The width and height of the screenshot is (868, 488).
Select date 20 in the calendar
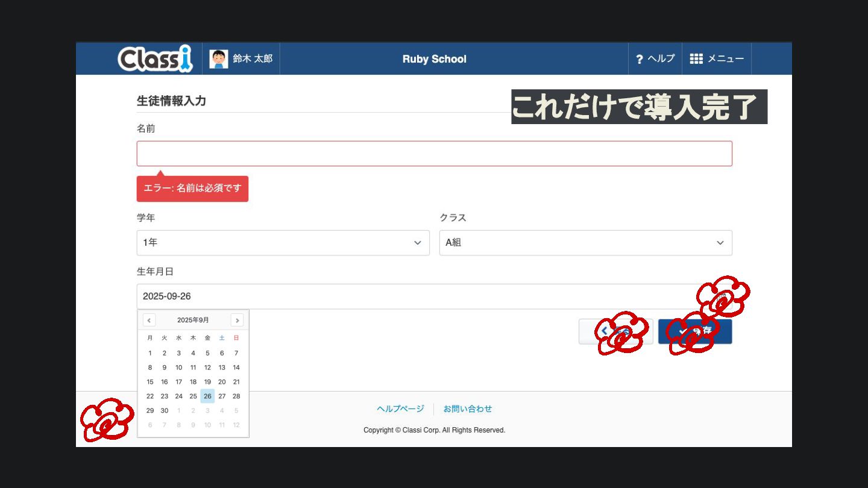[222, 382]
